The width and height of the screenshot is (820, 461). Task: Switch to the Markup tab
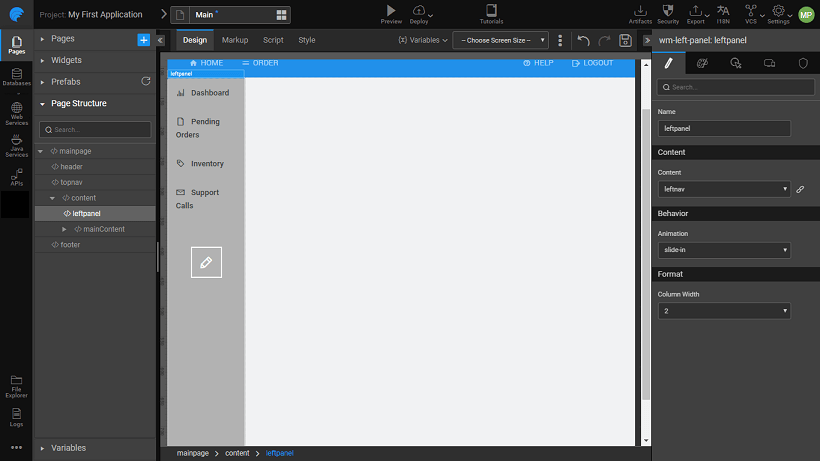click(235, 40)
